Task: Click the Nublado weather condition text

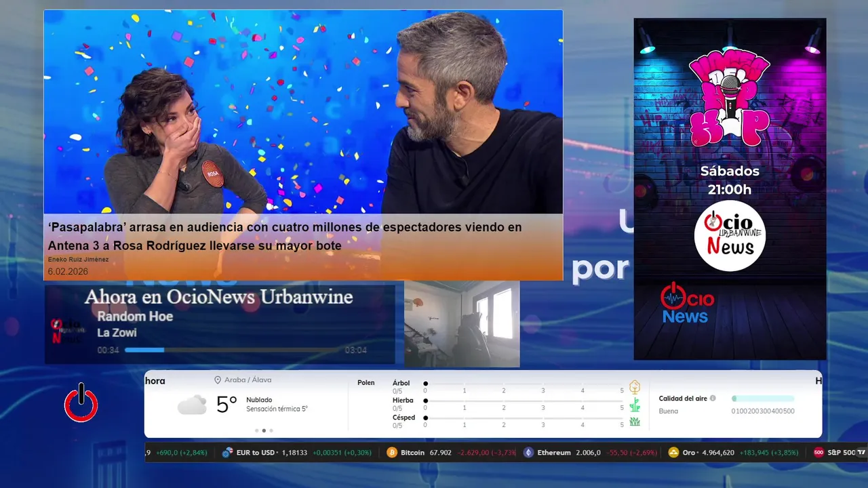Action: [260, 400]
